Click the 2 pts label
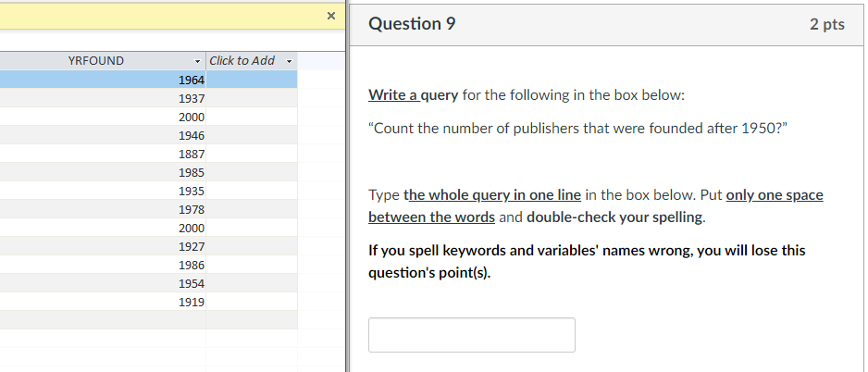This screenshot has height=372, width=868. point(827,24)
